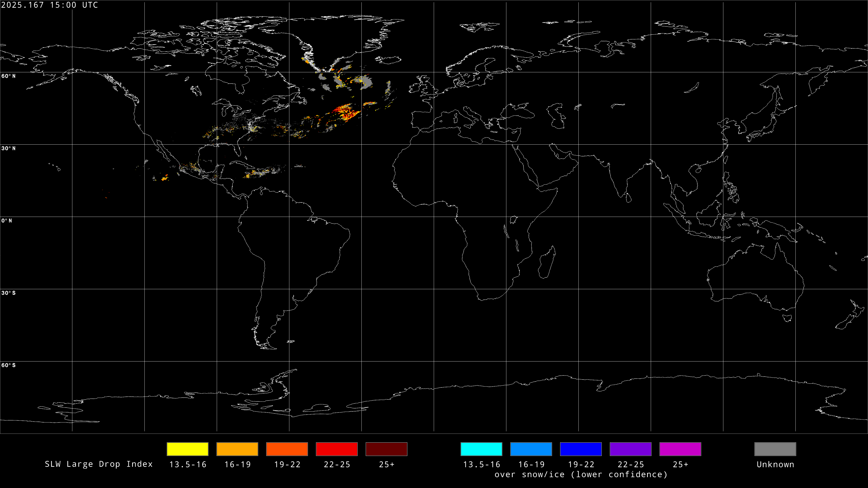Click the 30°N latitude label
Viewport: 868px width, 488px height.
click(x=8, y=148)
